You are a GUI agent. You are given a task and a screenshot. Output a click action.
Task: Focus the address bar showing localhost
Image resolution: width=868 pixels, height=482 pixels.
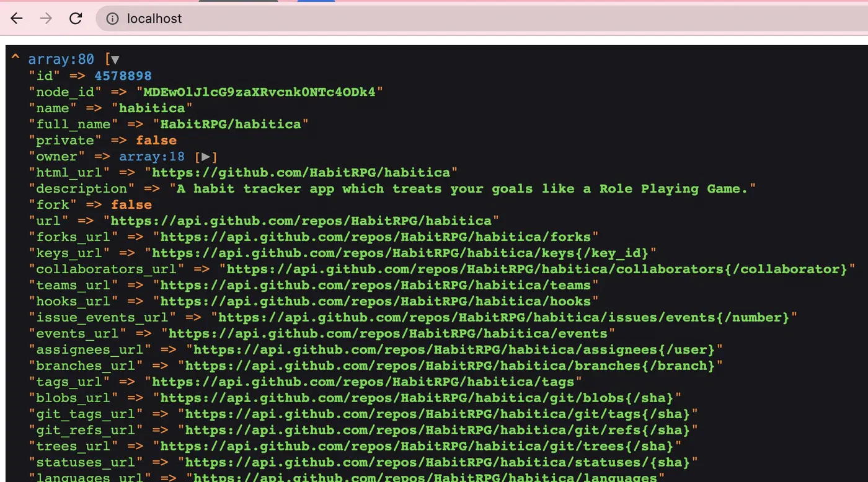pos(482,19)
